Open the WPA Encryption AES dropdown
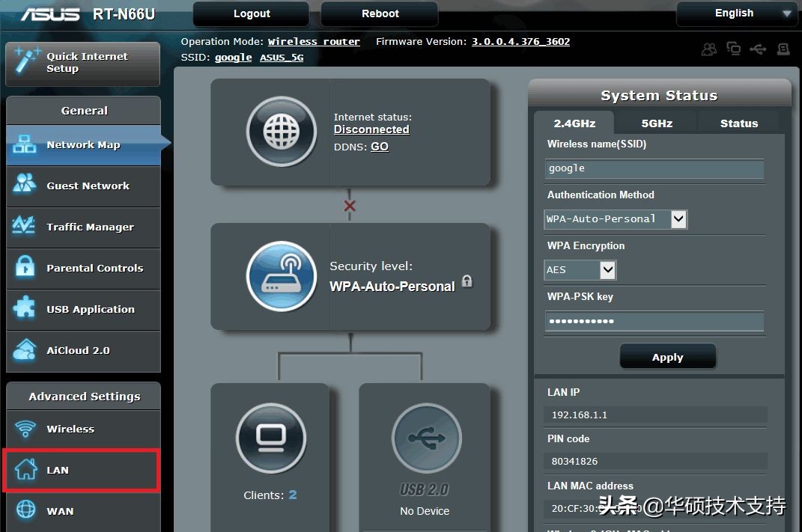The height and width of the screenshot is (532, 802). 580,270
